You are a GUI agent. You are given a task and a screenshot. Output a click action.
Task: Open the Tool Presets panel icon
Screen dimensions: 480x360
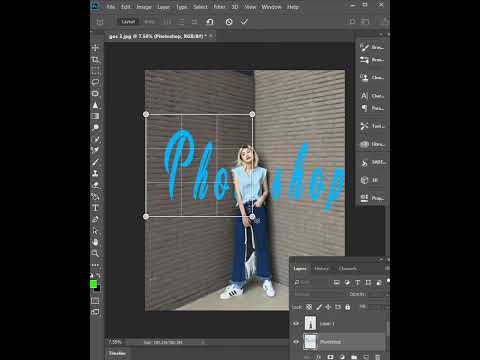(364, 126)
